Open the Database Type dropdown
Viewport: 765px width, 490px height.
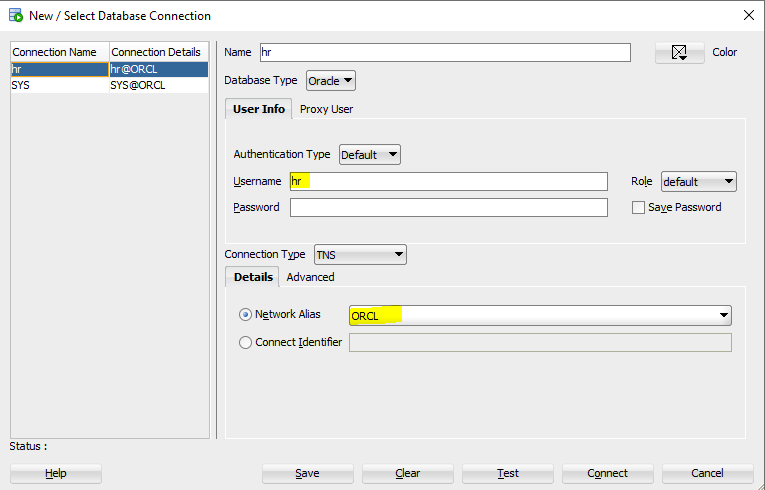(331, 81)
